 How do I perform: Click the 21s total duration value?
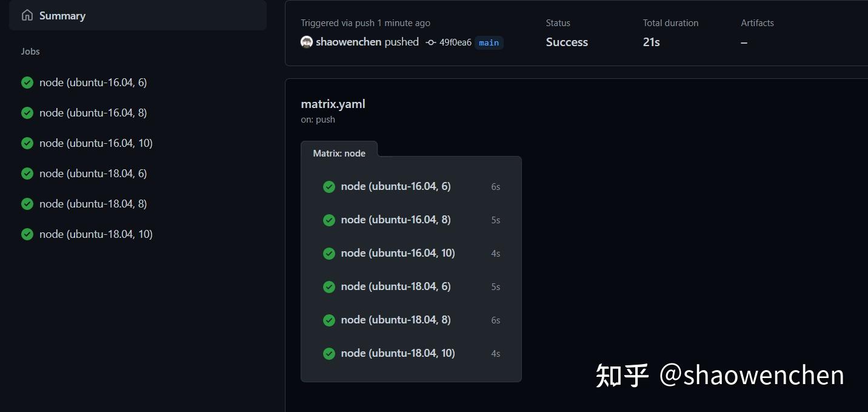[x=651, y=42]
